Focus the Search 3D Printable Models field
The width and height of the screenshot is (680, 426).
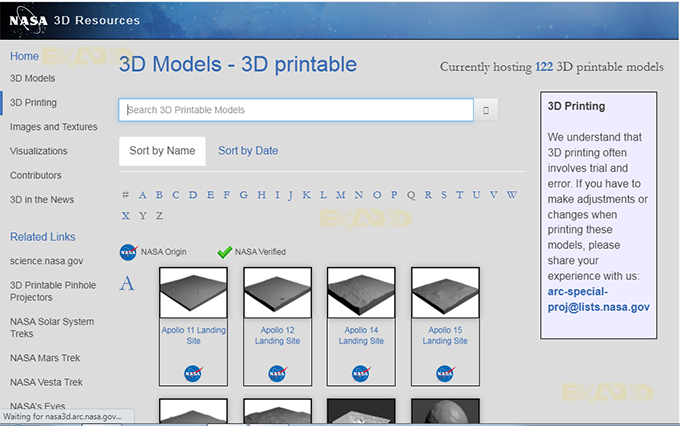296,110
